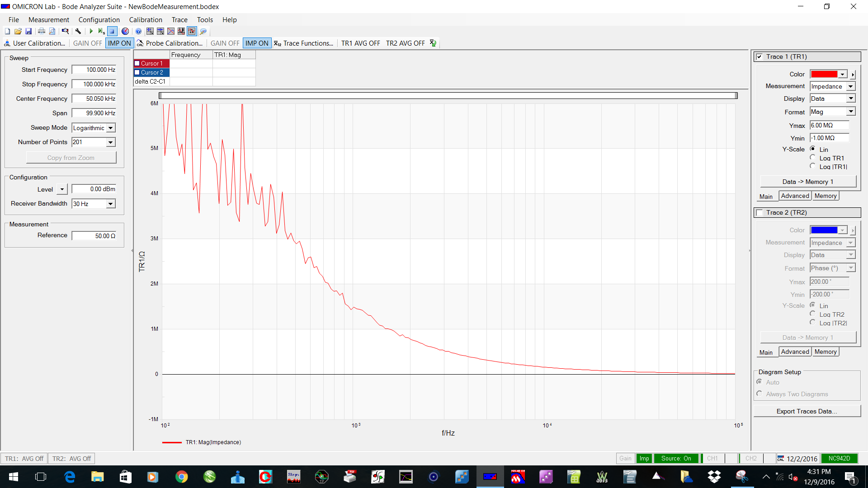The width and height of the screenshot is (868, 488).
Task: Click blue Trace 2 color swatch
Action: (824, 230)
